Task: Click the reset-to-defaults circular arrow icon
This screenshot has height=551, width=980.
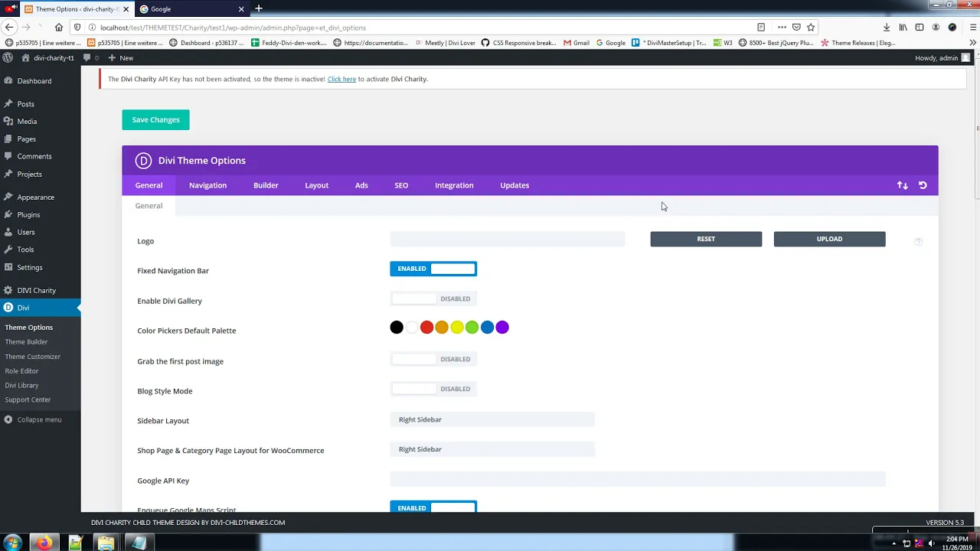Action: click(923, 185)
